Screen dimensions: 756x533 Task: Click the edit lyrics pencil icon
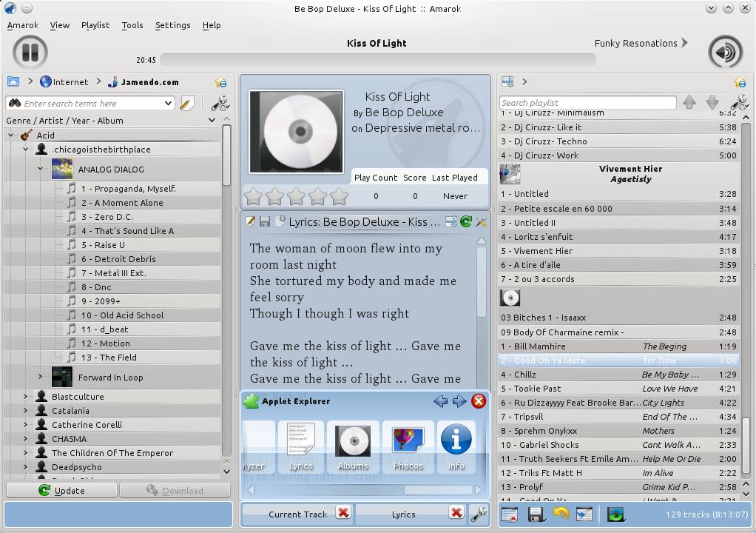[250, 221]
